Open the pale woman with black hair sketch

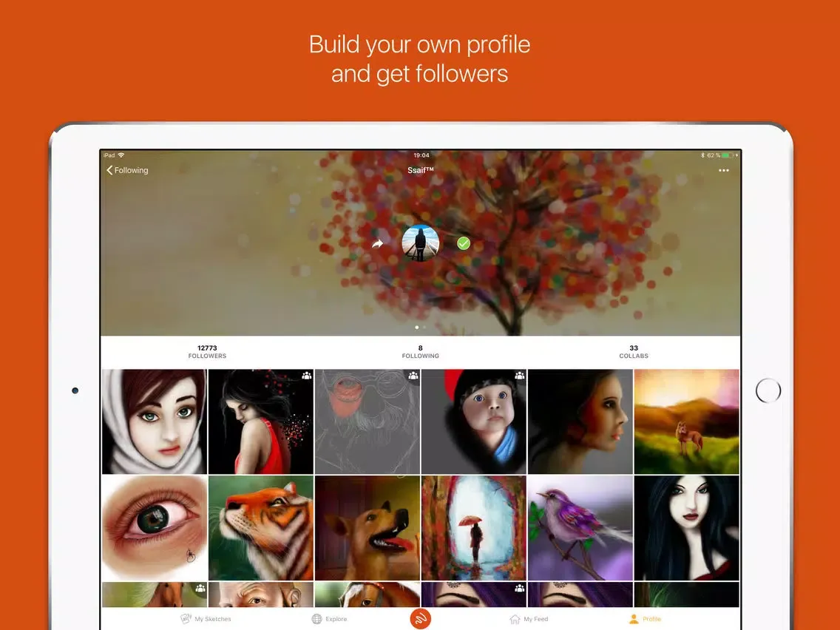click(687, 528)
